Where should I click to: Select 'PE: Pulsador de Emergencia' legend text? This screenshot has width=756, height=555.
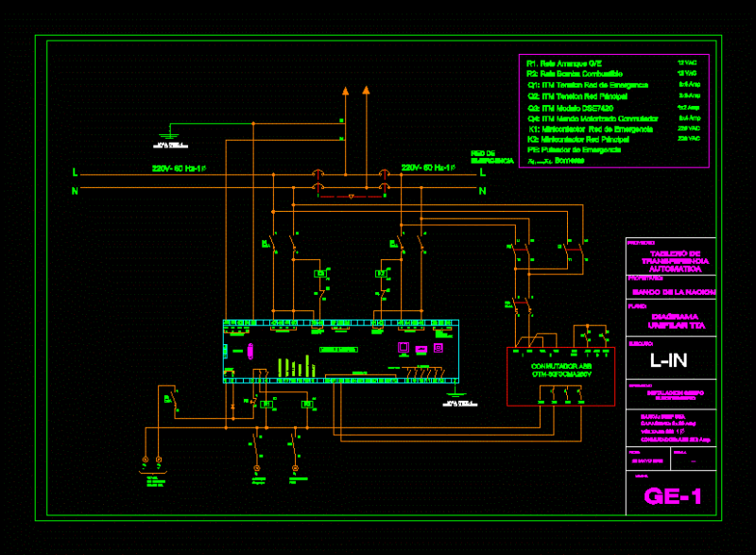pos(575,150)
